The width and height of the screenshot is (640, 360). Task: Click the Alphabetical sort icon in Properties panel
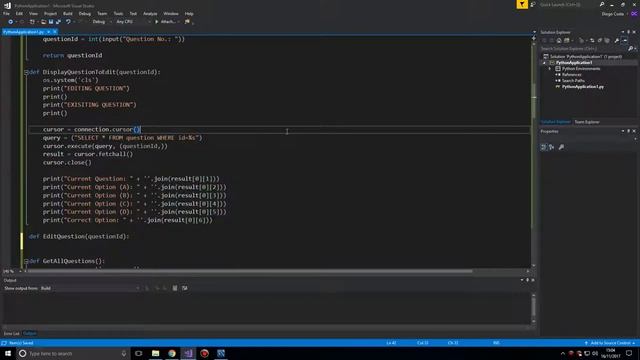pos(551,147)
